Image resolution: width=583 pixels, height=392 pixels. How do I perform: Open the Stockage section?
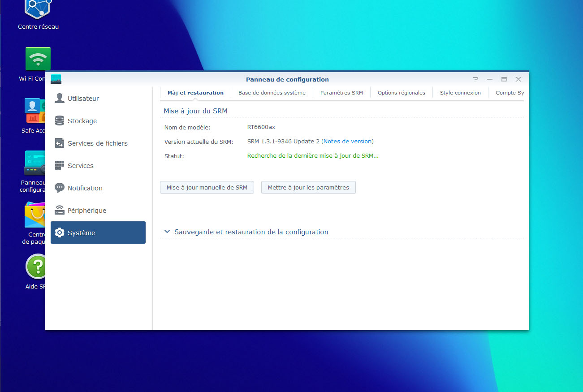coord(82,121)
